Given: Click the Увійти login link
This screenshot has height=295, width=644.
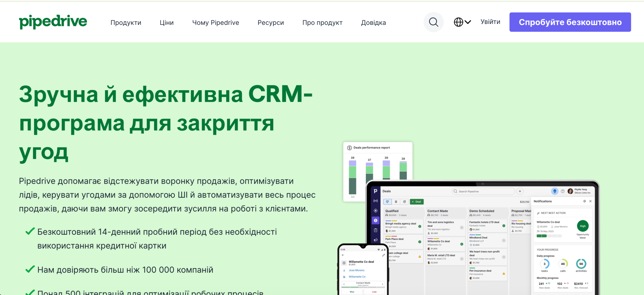Looking at the screenshot, I should coord(490,22).
